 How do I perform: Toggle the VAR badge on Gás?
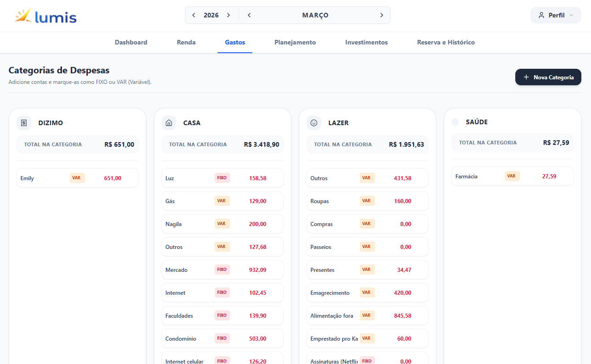click(x=222, y=201)
